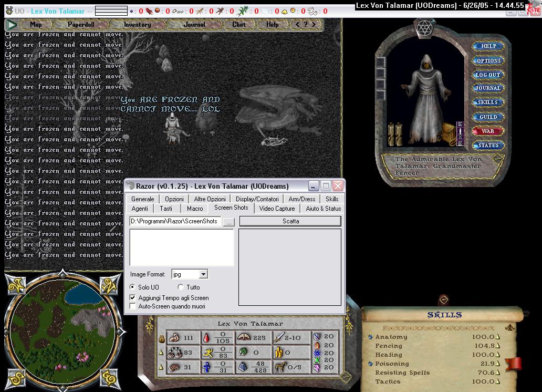This screenshot has height=392, width=542.
Task: Click the red flag marker on skills scroll
Action: [514, 364]
